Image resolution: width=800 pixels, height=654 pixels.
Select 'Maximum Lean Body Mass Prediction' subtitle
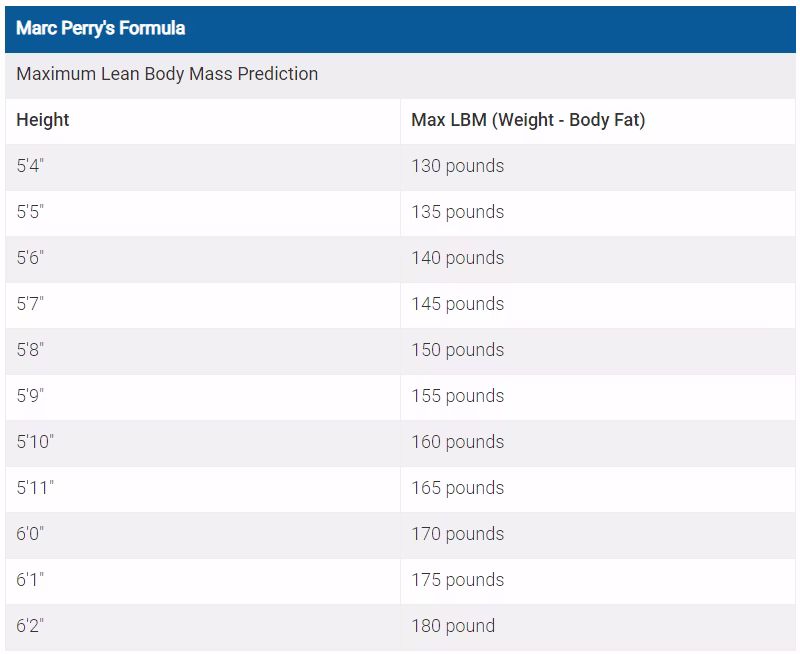click(167, 74)
